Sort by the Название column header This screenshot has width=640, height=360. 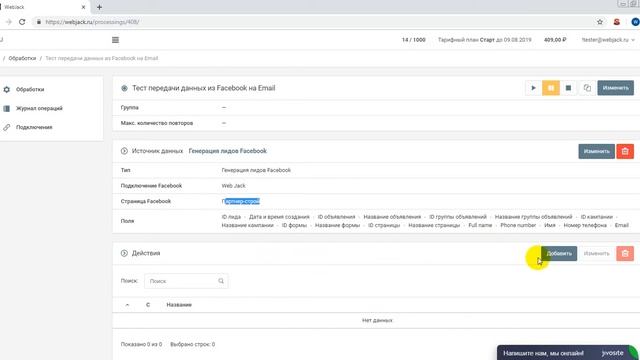(x=179, y=305)
